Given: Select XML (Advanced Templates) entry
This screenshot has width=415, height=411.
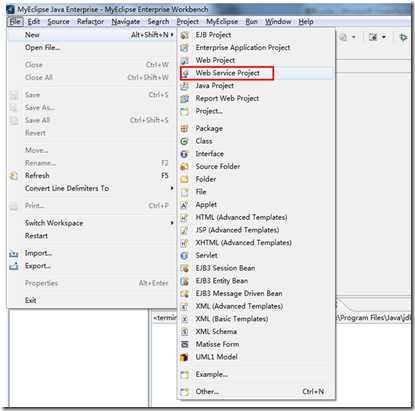Looking at the screenshot, I should click(x=256, y=306).
